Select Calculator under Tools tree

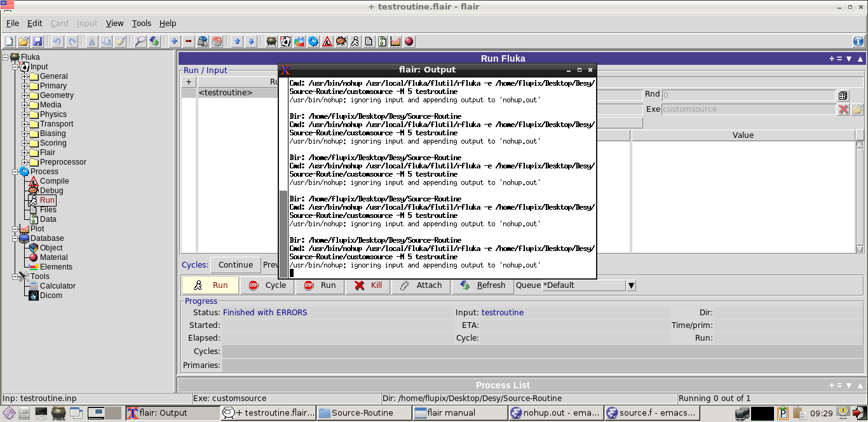[x=58, y=286]
